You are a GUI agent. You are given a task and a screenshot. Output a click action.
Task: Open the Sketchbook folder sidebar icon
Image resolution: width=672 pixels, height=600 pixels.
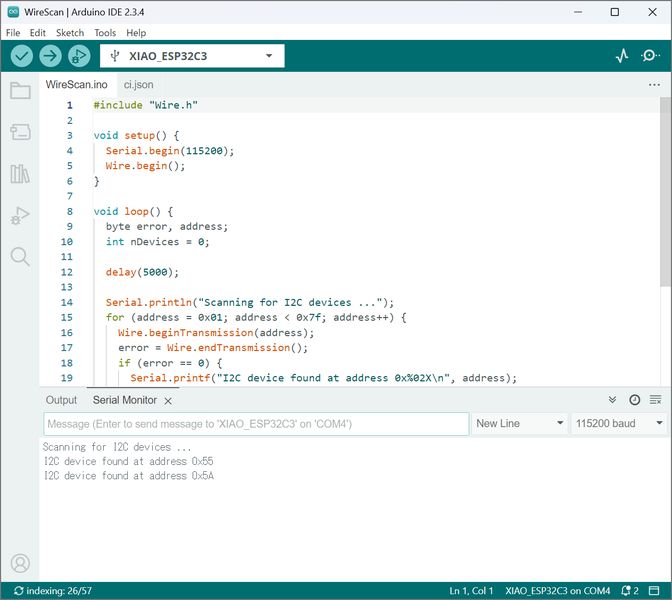[20, 90]
